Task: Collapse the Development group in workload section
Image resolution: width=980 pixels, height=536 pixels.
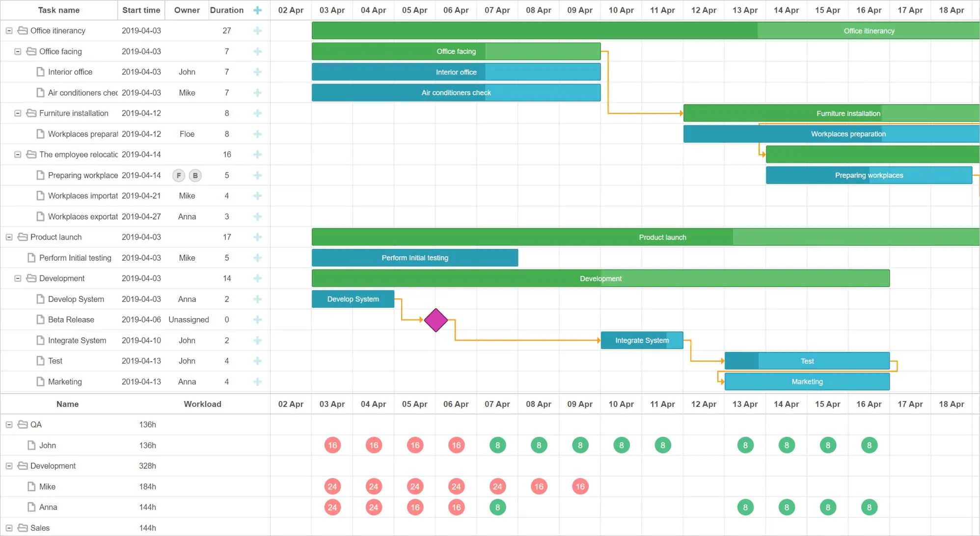Action: [x=9, y=466]
